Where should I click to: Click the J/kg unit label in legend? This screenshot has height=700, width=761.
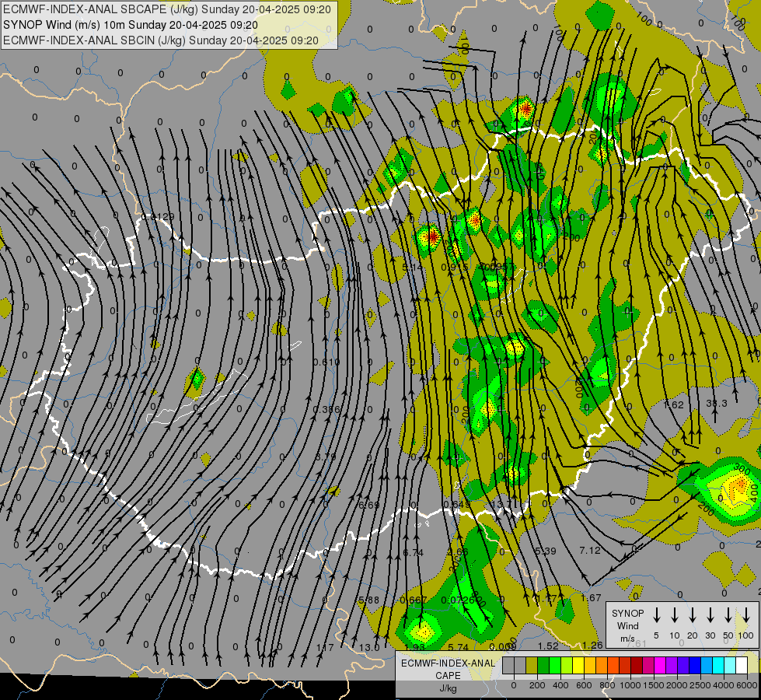pos(448,688)
